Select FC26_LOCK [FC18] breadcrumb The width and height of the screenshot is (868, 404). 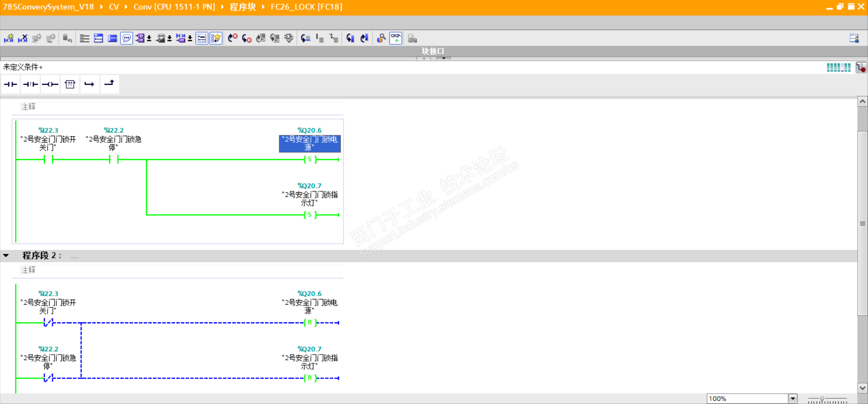306,7
